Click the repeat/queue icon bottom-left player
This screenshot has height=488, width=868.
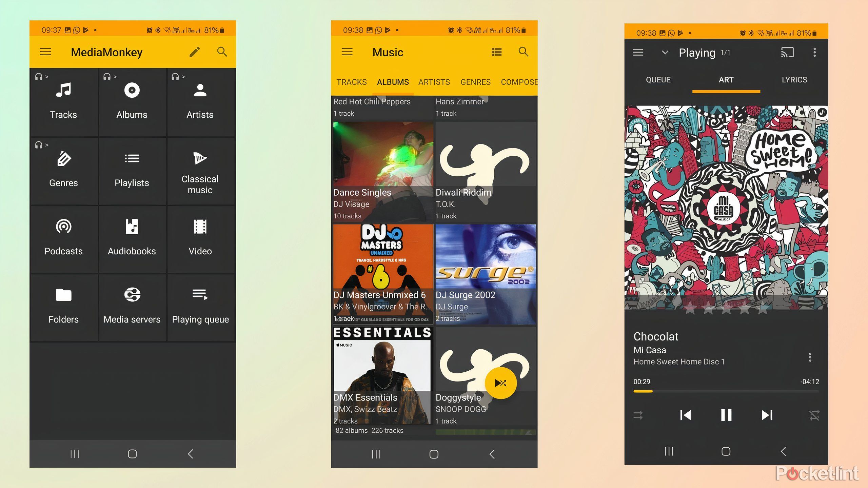tap(638, 415)
